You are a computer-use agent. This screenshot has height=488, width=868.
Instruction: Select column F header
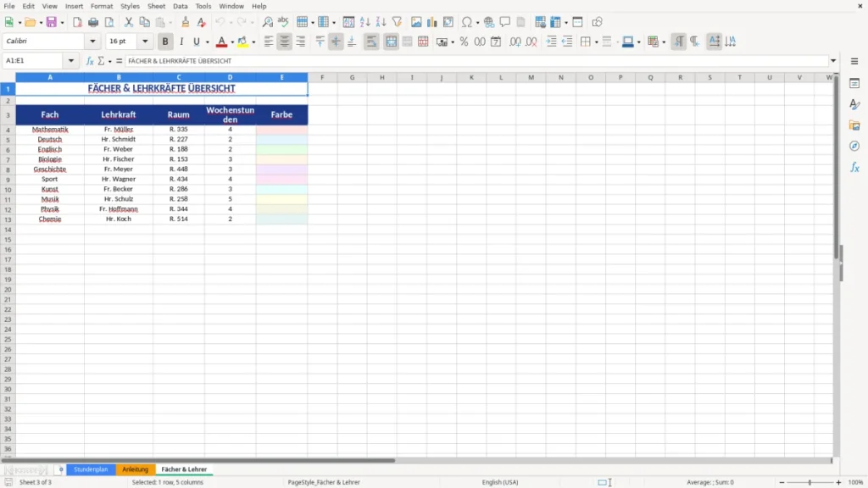click(x=322, y=77)
